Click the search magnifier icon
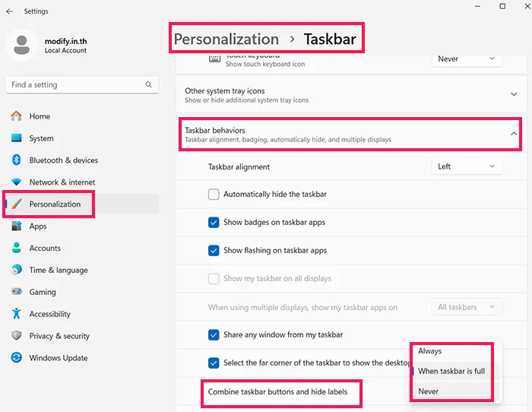532x412 pixels. (x=149, y=84)
